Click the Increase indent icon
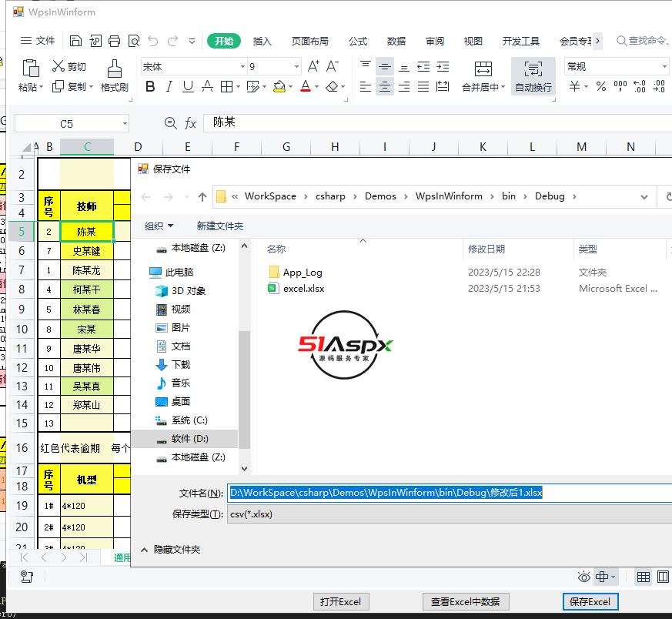 (x=443, y=66)
